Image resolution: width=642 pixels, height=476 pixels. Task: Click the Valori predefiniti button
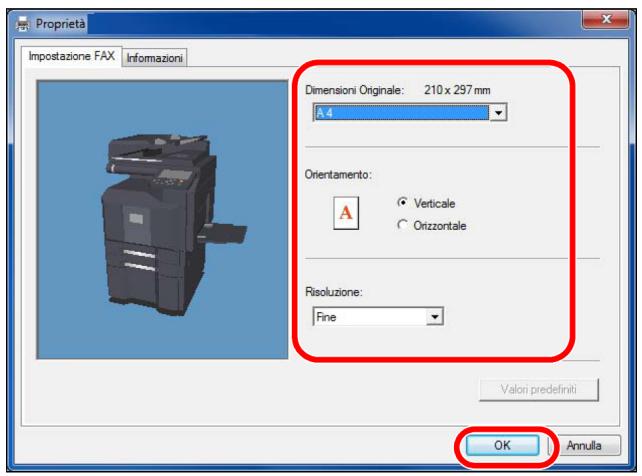539,389
